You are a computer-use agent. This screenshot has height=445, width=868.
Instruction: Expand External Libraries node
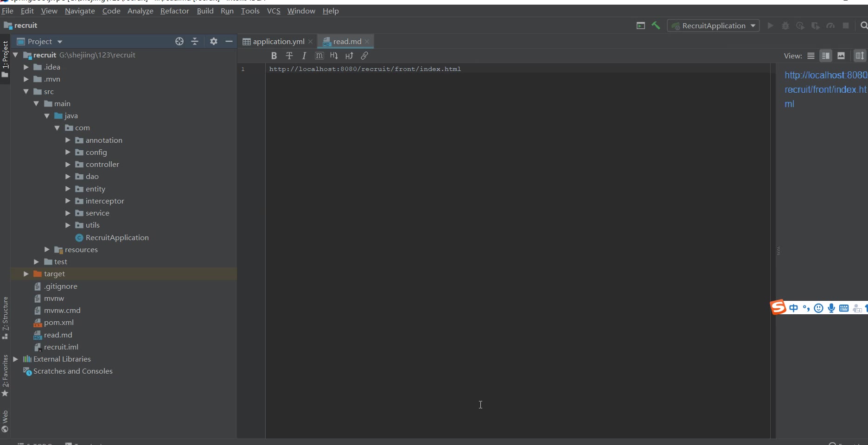coord(16,359)
